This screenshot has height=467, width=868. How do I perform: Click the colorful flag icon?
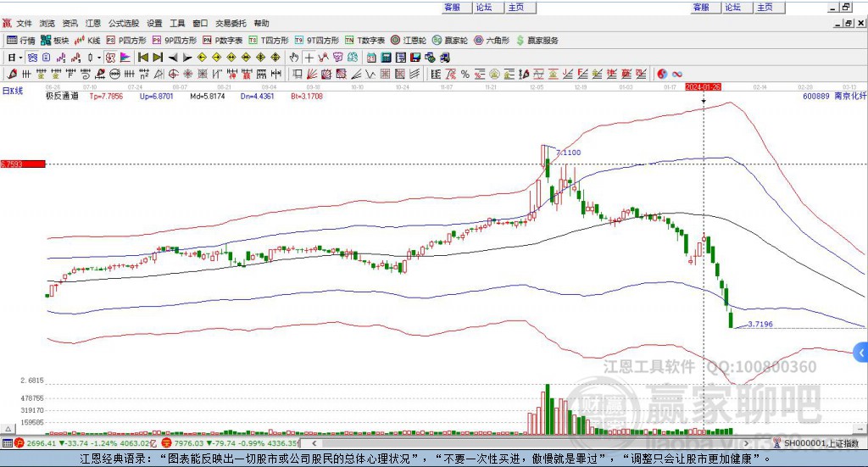(x=125, y=58)
